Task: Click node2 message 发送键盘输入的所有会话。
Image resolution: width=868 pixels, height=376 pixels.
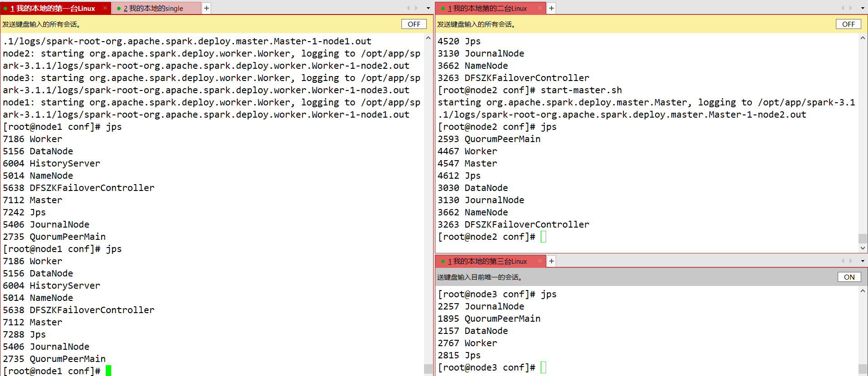Action: point(476,24)
